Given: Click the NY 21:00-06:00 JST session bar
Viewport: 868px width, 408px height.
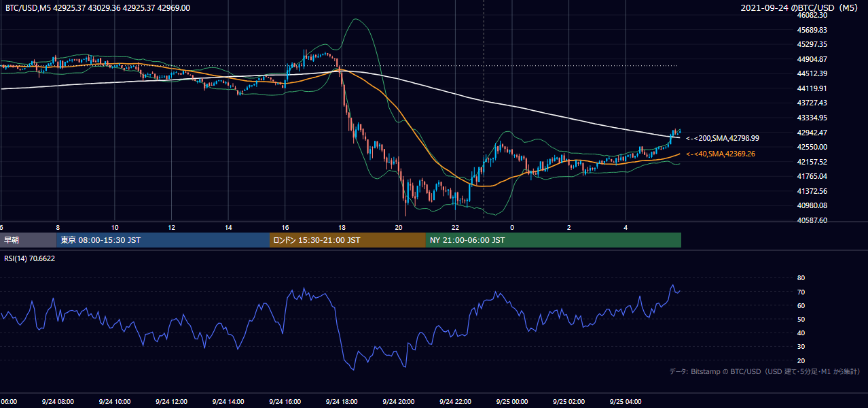Looking at the screenshot, I should (554, 240).
